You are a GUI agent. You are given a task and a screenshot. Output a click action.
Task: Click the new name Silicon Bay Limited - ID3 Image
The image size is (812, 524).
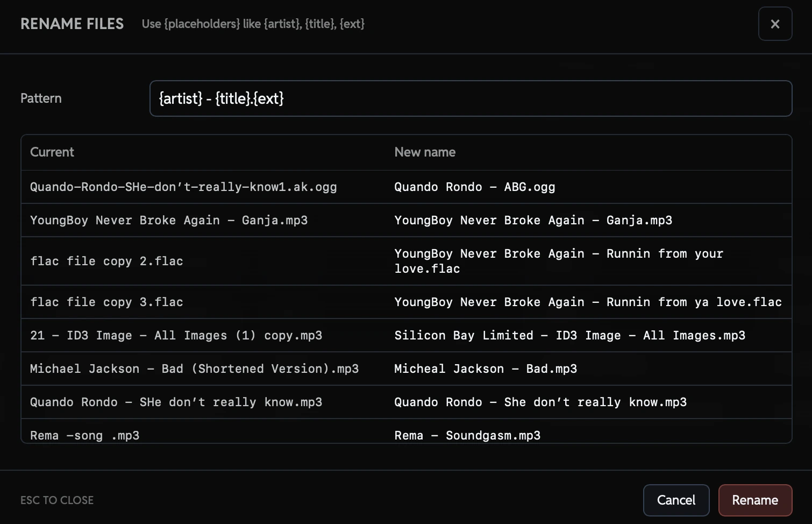(569, 335)
